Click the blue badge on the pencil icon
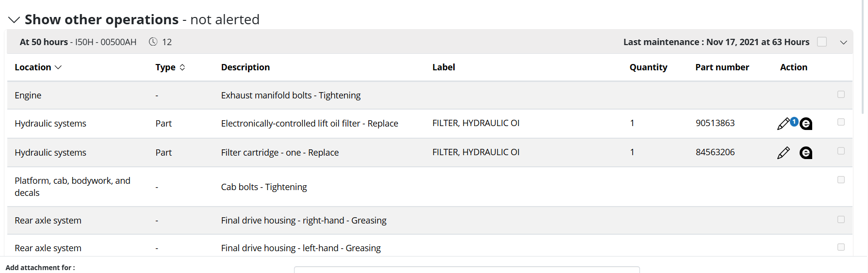This screenshot has width=868, height=273. click(794, 121)
